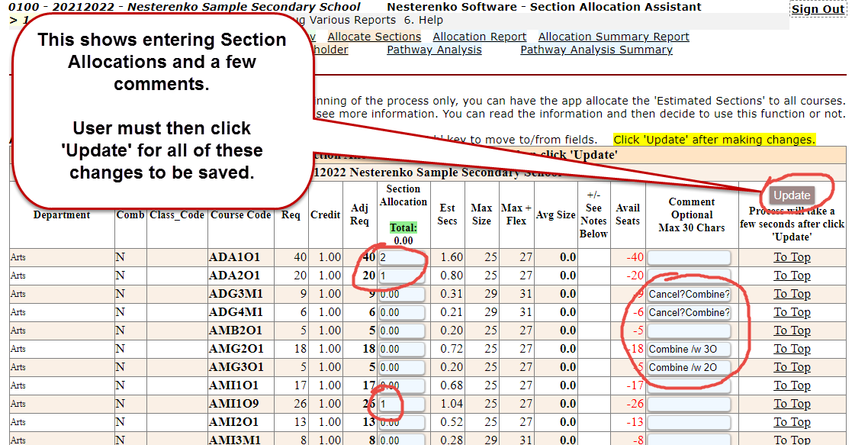Open the Allocation Report link

pyautogui.click(x=479, y=37)
